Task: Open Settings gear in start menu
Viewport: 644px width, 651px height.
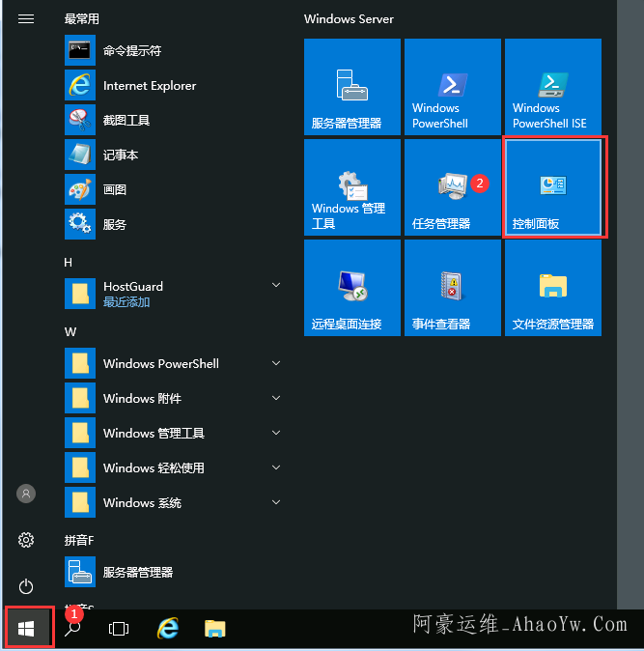Action: tap(26, 540)
